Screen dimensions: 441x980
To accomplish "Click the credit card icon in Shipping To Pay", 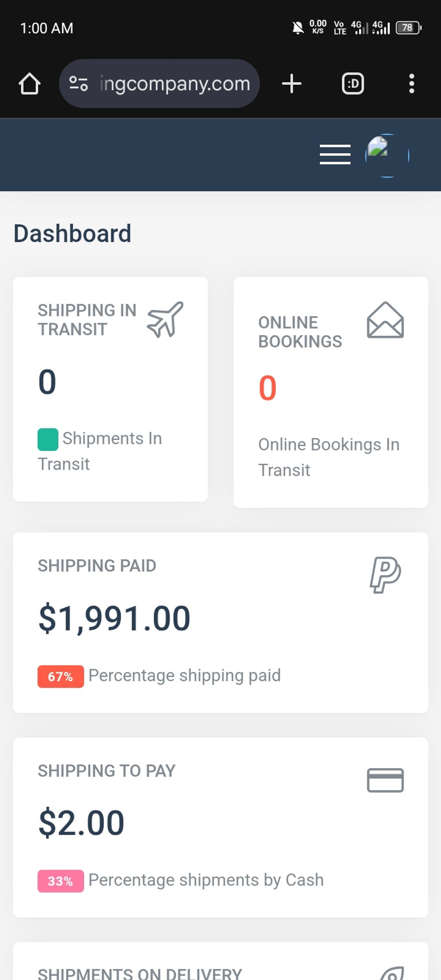I will click(385, 780).
